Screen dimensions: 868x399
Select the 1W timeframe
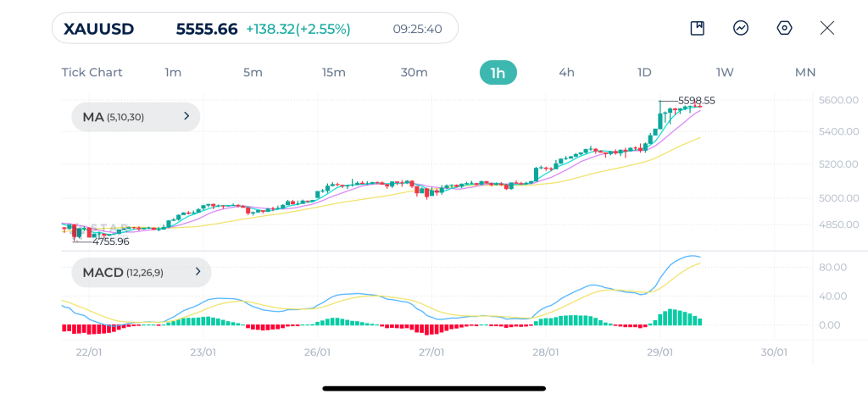click(725, 73)
